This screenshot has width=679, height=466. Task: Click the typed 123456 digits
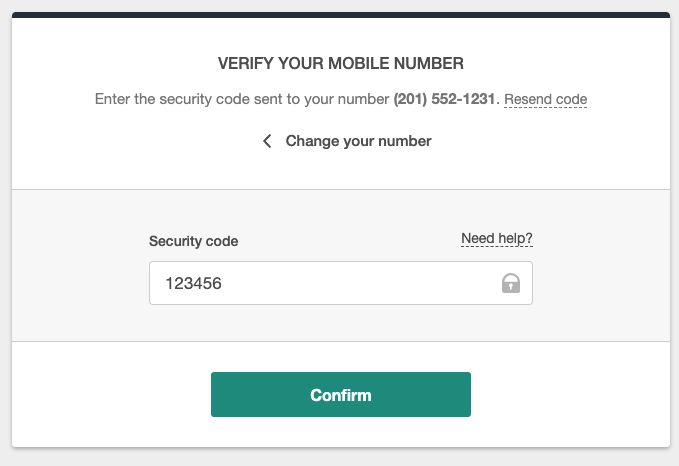(193, 283)
